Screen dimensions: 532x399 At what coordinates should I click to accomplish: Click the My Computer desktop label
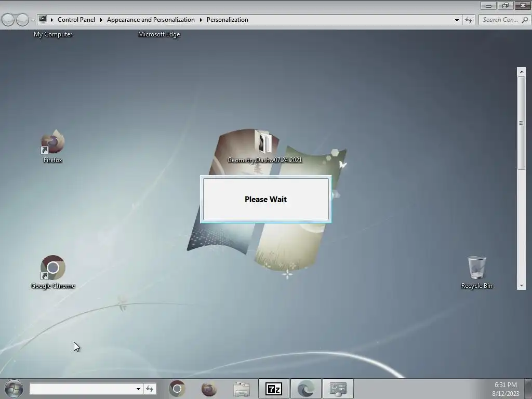(53, 34)
